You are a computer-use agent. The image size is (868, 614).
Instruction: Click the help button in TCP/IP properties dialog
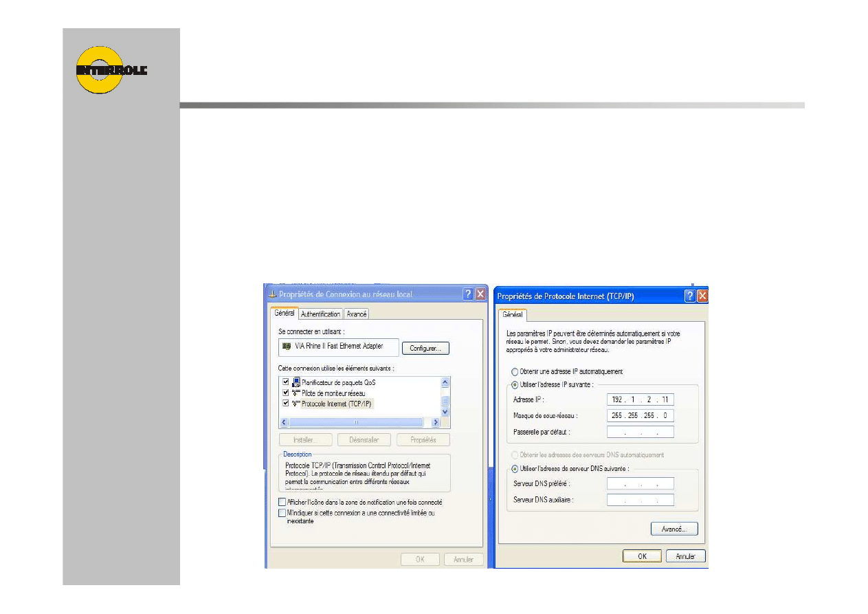689,296
